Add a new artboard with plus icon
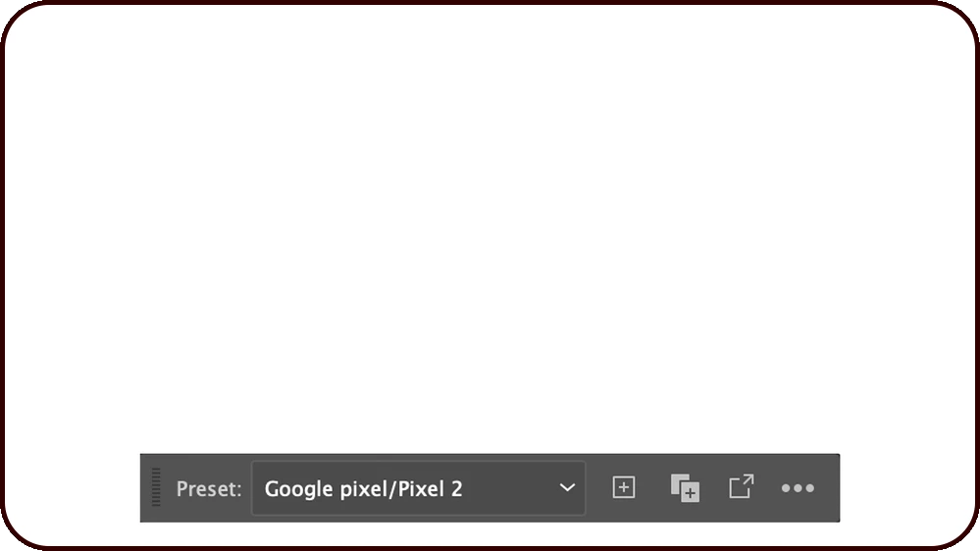This screenshot has height=551, width=980. coord(623,487)
